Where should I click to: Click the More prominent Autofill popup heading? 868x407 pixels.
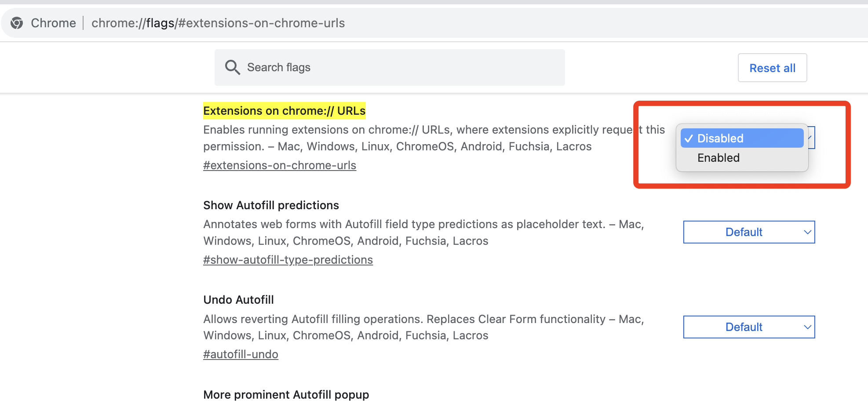[x=286, y=395]
